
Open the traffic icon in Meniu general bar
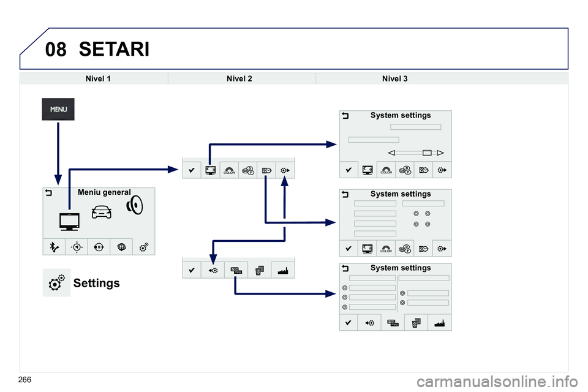coord(99,247)
